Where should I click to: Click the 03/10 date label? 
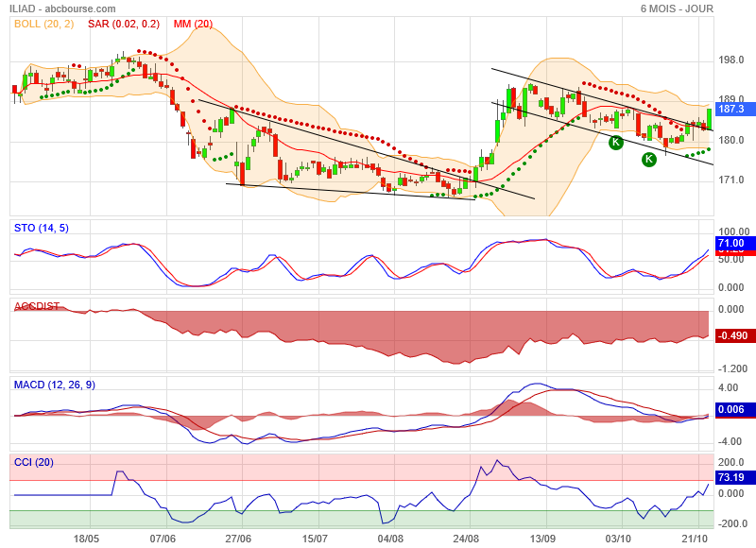[x=619, y=539]
